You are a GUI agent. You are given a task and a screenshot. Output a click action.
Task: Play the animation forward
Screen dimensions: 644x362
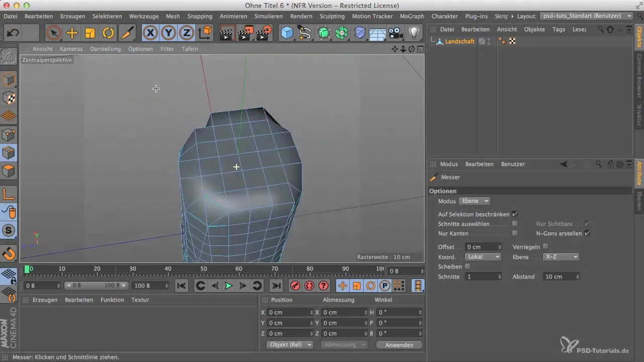228,286
